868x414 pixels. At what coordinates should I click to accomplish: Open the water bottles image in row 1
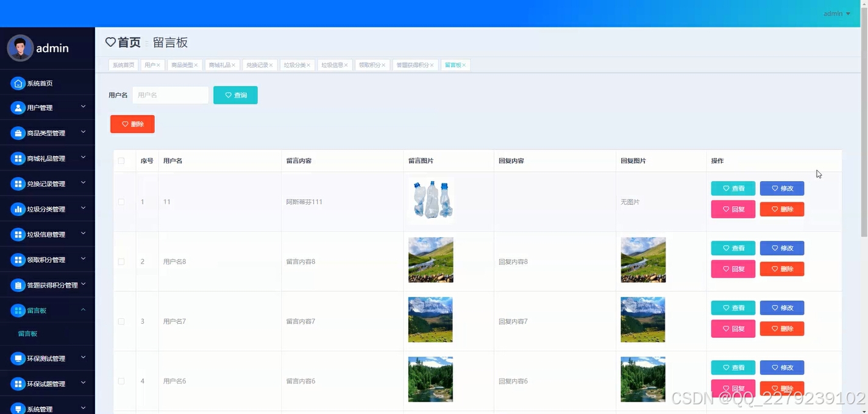click(431, 201)
